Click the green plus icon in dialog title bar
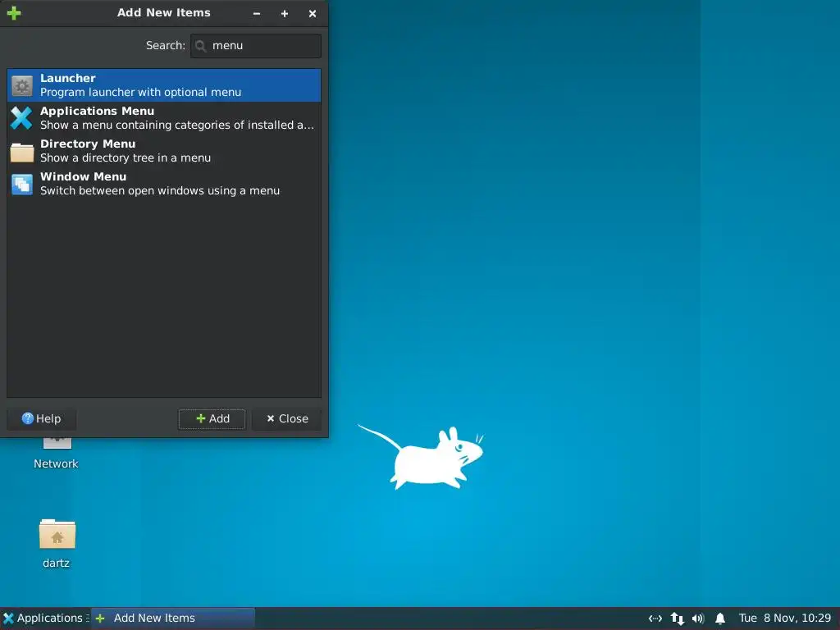Viewport: 840px width, 630px height. coord(14,13)
